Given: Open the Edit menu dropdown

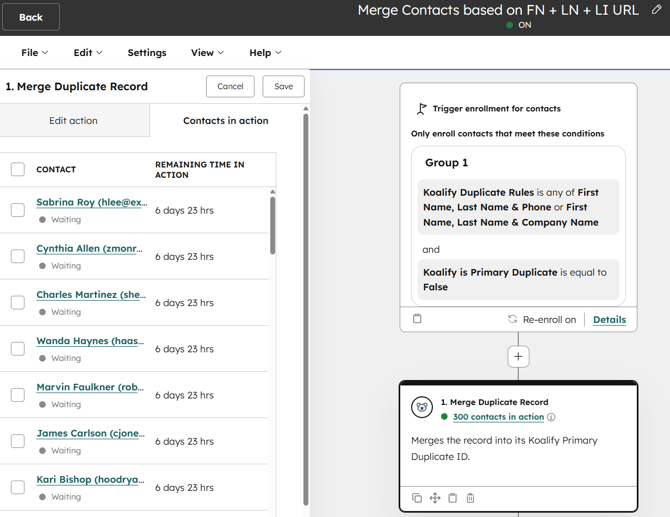Looking at the screenshot, I should (88, 53).
